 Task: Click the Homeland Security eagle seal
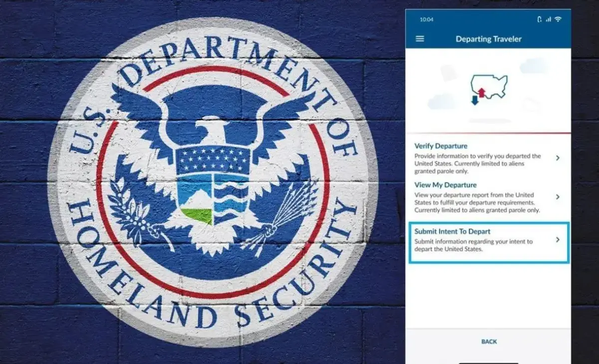[x=213, y=182]
